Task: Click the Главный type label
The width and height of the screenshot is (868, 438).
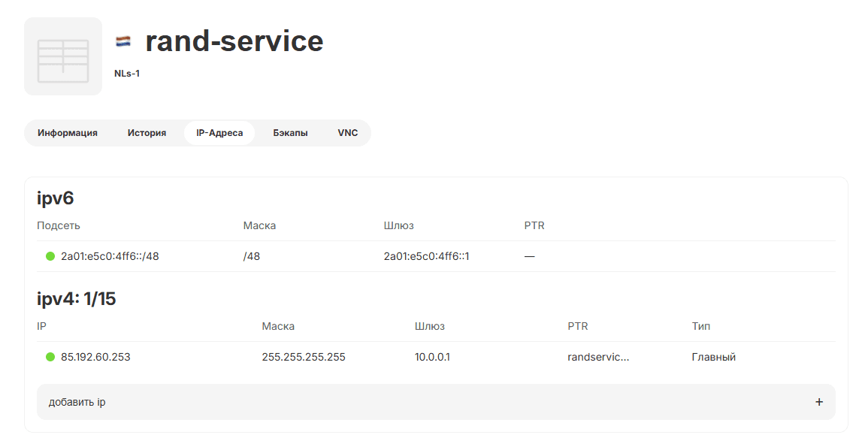Action: [x=713, y=357]
